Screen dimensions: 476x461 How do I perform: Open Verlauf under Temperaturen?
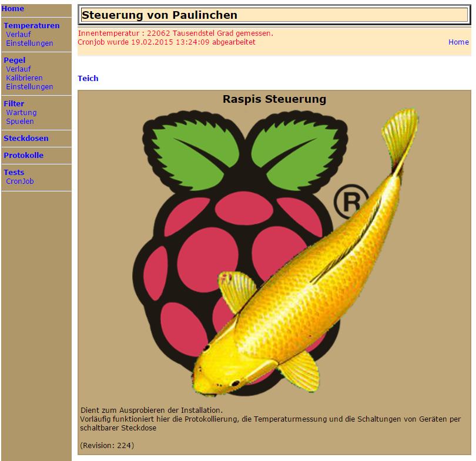pyautogui.click(x=18, y=35)
